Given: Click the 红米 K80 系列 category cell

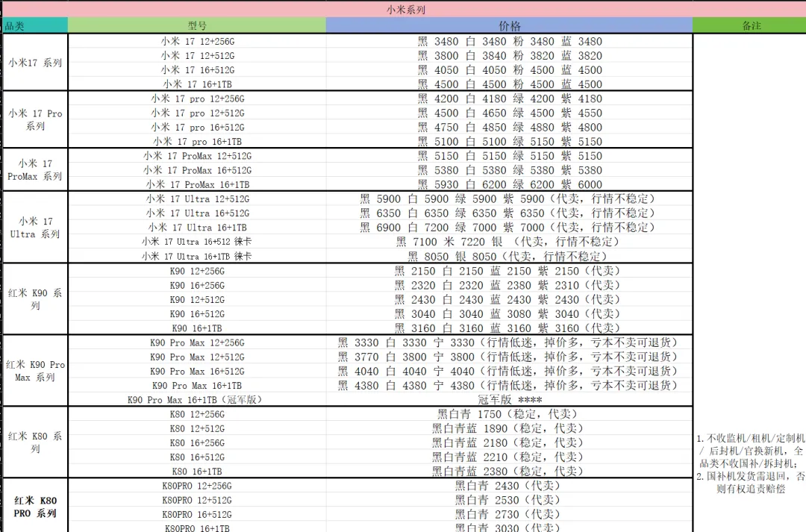Looking at the screenshot, I should pyautogui.click(x=36, y=442).
